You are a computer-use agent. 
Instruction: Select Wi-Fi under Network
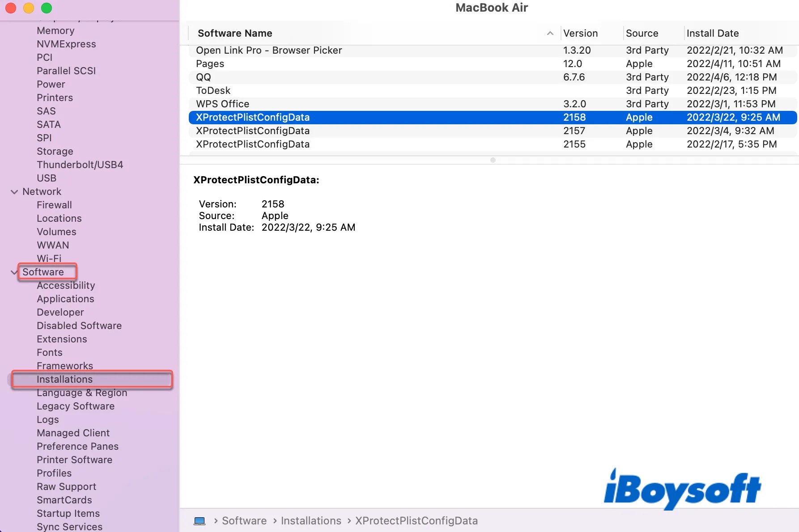(49, 259)
